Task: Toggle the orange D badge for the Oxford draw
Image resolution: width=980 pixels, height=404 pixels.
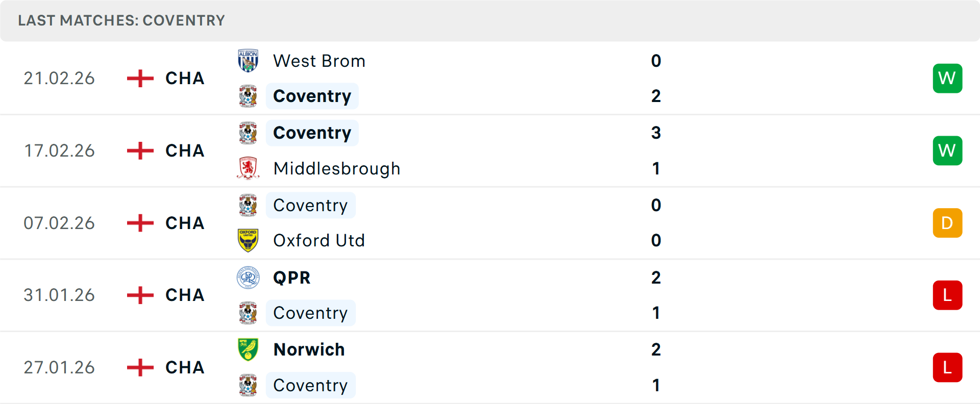Action: 947,223
